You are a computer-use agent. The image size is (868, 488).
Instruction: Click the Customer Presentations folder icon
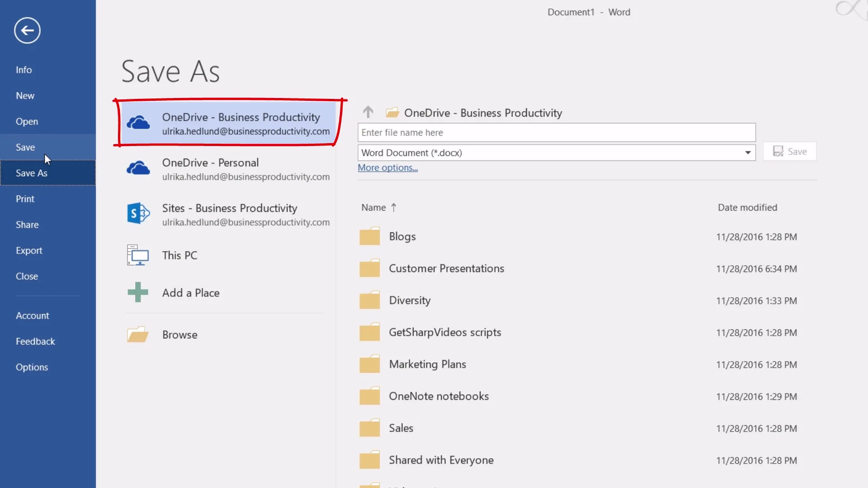coord(370,268)
